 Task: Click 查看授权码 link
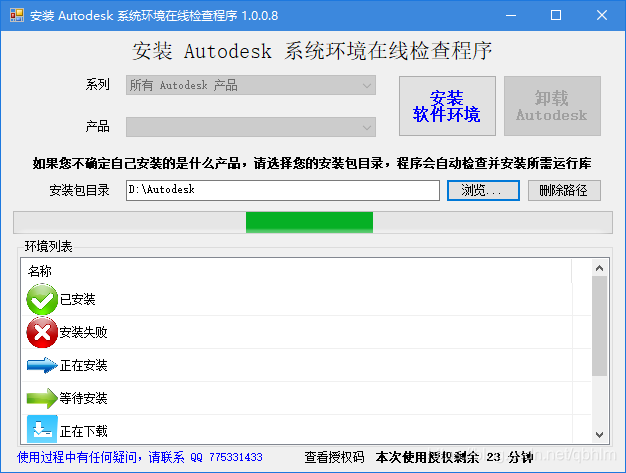pyautogui.click(x=334, y=457)
